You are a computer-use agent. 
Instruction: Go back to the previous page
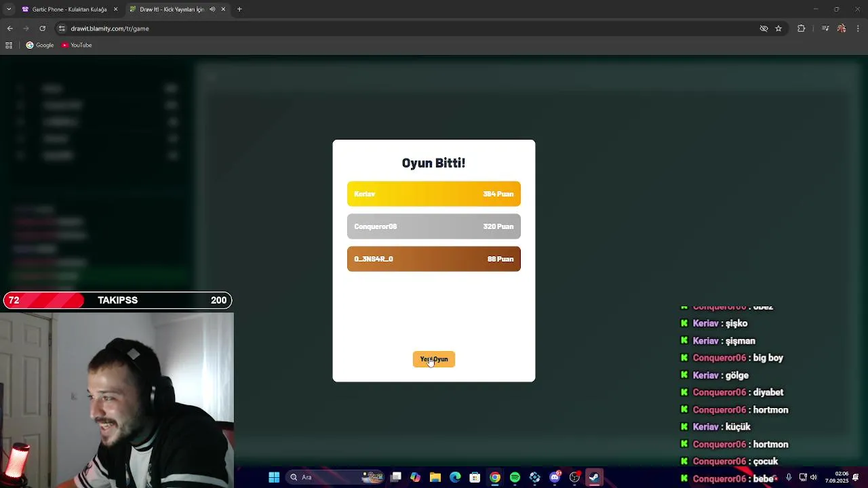pos(9,28)
